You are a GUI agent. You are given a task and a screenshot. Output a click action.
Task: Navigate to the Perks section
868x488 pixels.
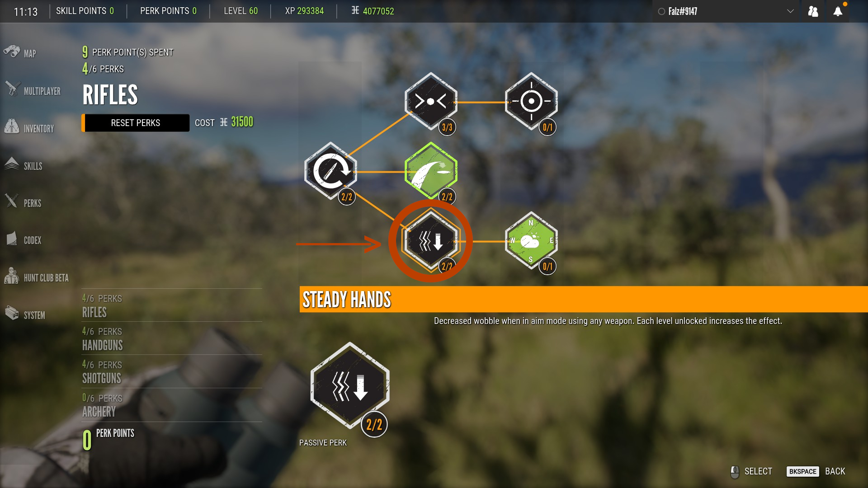point(32,202)
